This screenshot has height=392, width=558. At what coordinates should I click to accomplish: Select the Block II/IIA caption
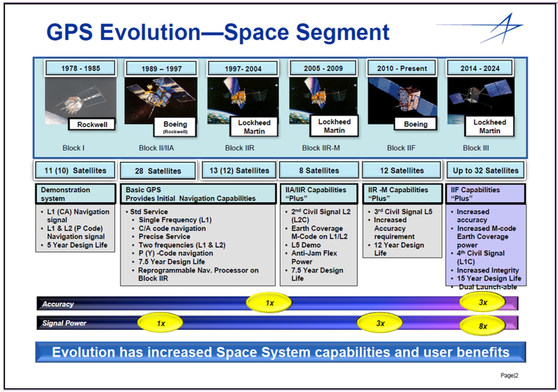tap(156, 148)
